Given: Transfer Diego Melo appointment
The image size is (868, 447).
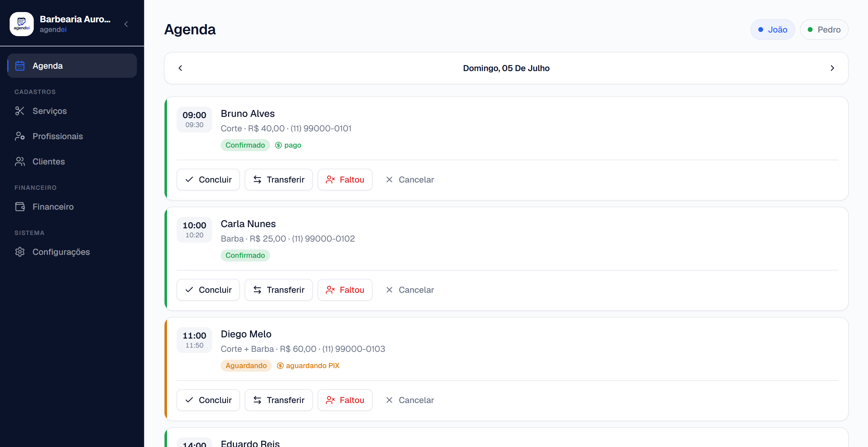Looking at the screenshot, I should point(279,400).
